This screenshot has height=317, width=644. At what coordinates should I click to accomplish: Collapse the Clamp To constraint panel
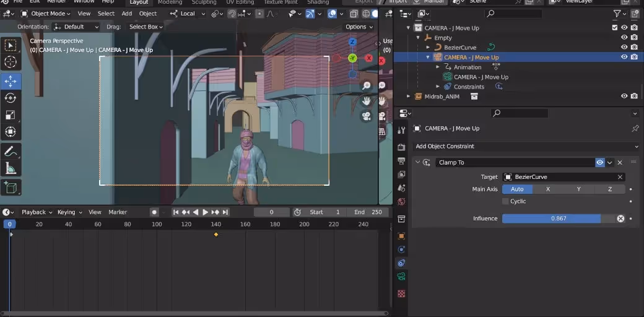(418, 162)
